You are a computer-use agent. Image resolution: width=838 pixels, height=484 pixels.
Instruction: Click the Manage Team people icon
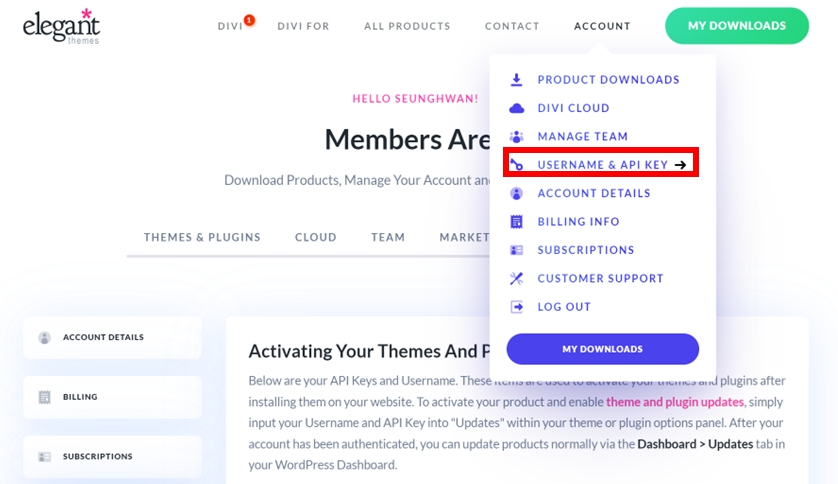point(516,137)
